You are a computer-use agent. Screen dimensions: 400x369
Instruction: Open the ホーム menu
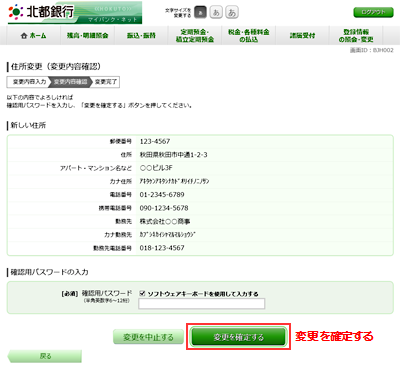pyautogui.click(x=34, y=36)
